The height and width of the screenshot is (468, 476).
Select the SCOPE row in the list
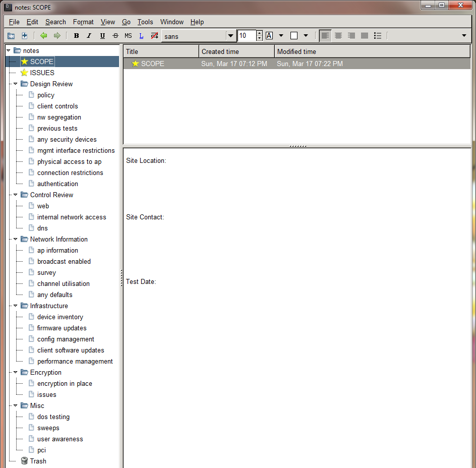click(296, 64)
